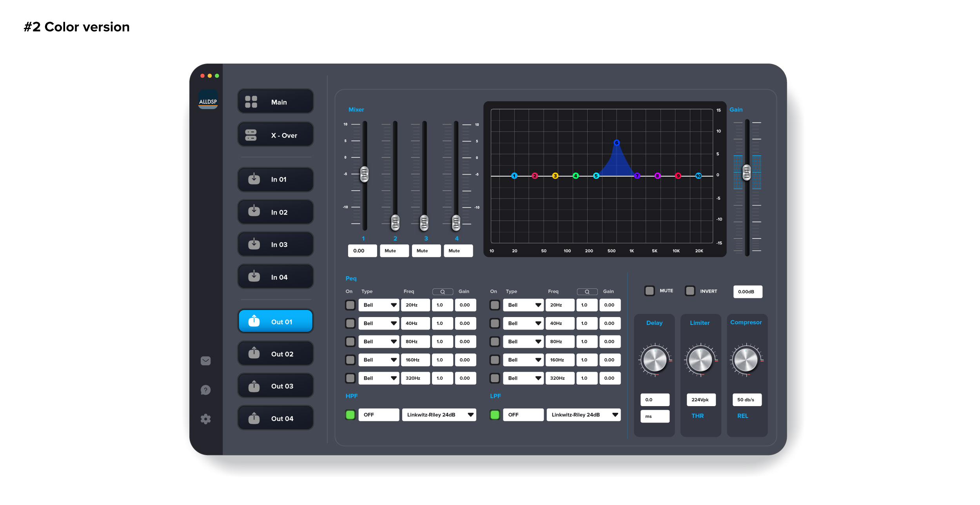Select the Out 02 channel tab
Image resolution: width=980 pixels, height=505 pixels.
point(276,354)
